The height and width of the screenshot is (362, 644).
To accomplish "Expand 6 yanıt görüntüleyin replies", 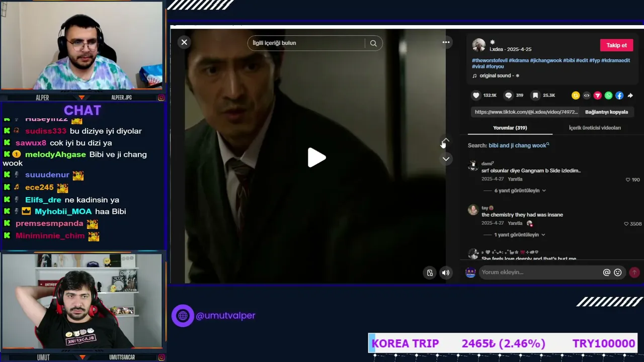I will tap(520, 191).
